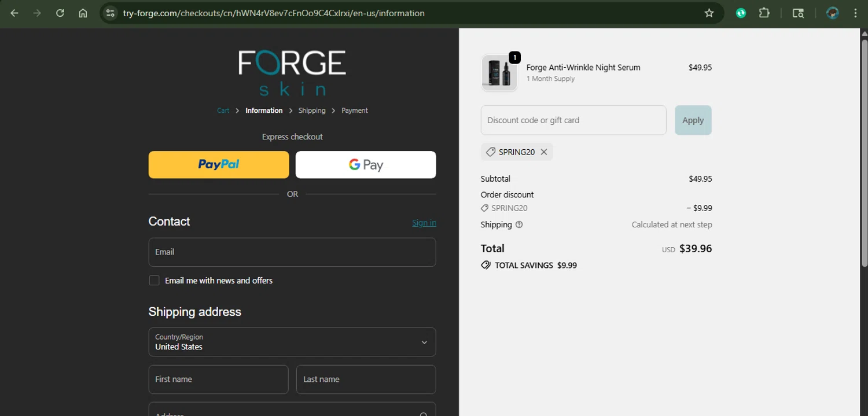This screenshot has height=416, width=868.
Task: Click the Order discount label
Action: (507, 195)
